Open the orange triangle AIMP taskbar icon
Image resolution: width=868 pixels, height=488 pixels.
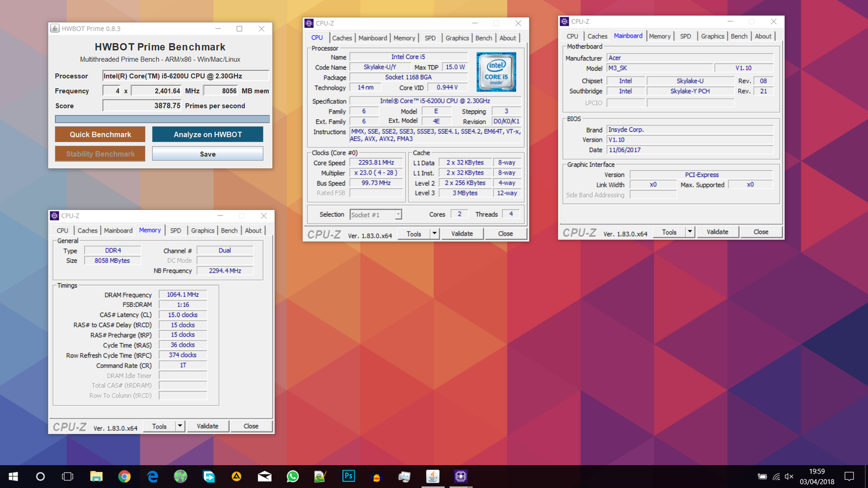pyautogui.click(x=236, y=476)
